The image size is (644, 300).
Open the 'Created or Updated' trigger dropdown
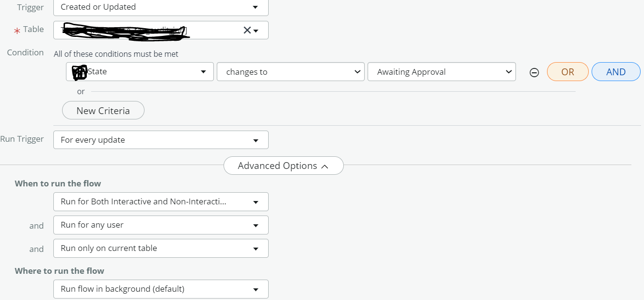pos(160,8)
